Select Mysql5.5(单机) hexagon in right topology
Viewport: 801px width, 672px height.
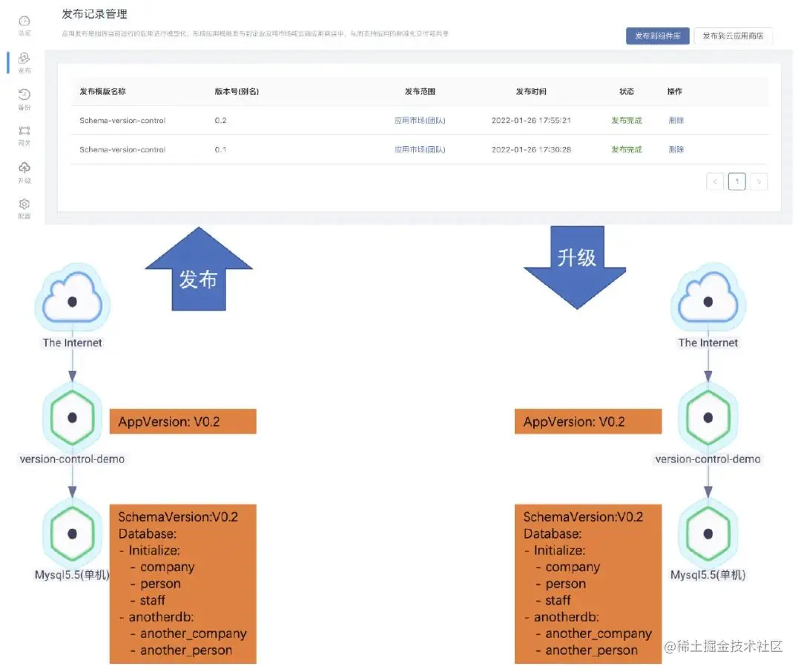point(708,533)
